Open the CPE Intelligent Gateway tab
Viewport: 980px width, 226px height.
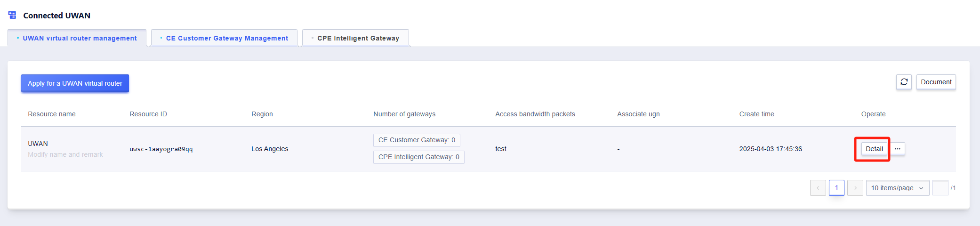tap(355, 38)
